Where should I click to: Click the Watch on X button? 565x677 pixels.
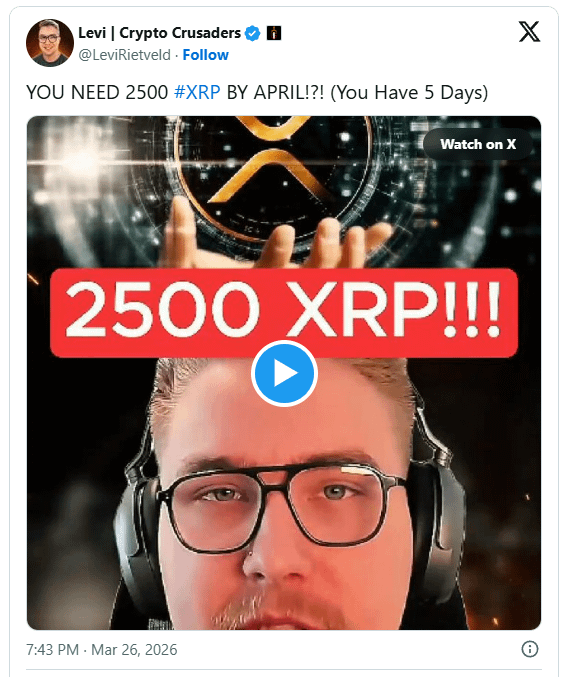click(478, 144)
